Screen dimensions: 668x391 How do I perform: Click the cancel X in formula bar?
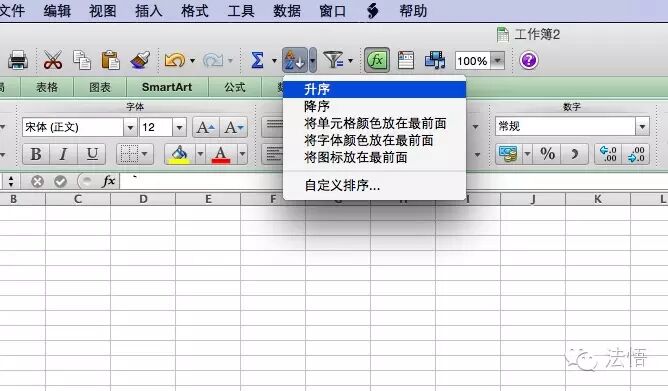pyautogui.click(x=37, y=181)
